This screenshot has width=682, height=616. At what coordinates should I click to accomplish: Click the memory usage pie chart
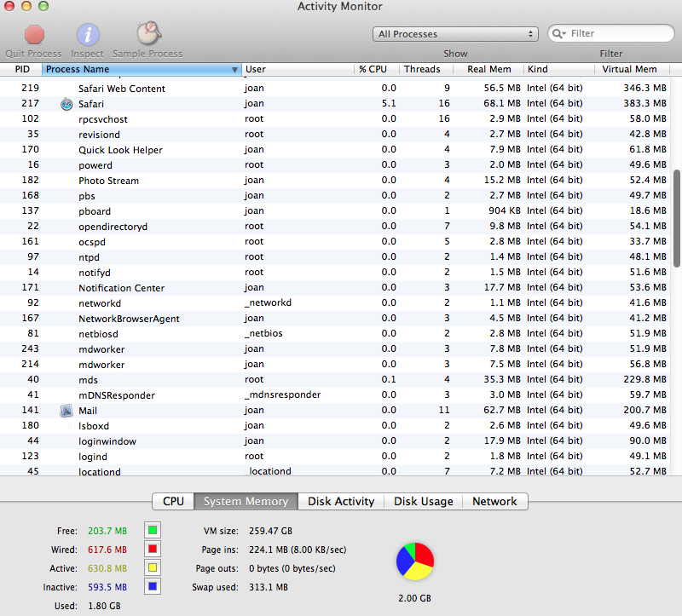pos(415,561)
